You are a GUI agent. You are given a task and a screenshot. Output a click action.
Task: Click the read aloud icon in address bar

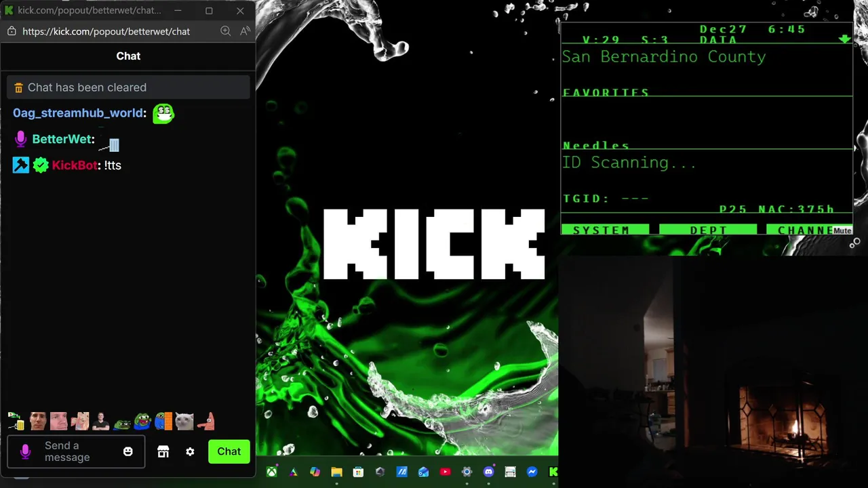coord(245,31)
